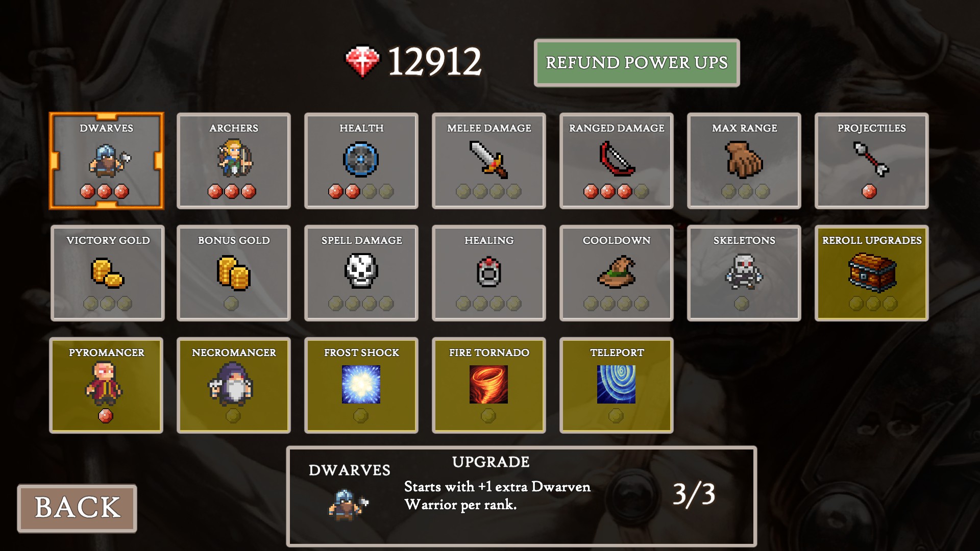Select the Archers power up tile
Viewport: 980px width, 551px height.
(234, 161)
